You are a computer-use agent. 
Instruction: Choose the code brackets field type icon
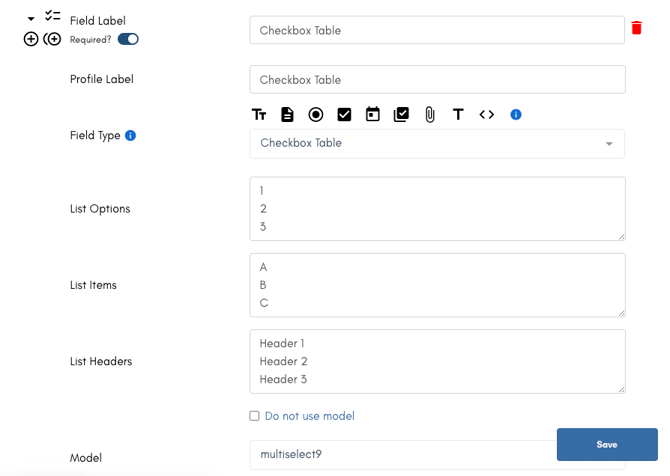click(487, 115)
